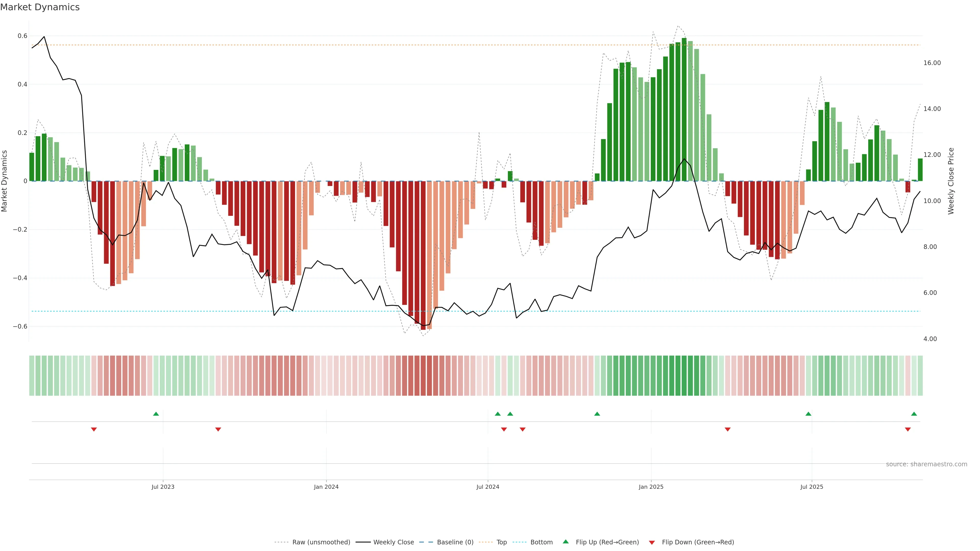Click the Market Dynamics chart title
The width and height of the screenshot is (980, 551).
(40, 7)
